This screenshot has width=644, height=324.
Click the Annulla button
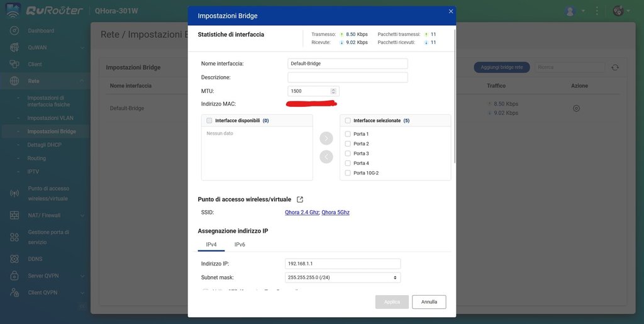click(429, 302)
